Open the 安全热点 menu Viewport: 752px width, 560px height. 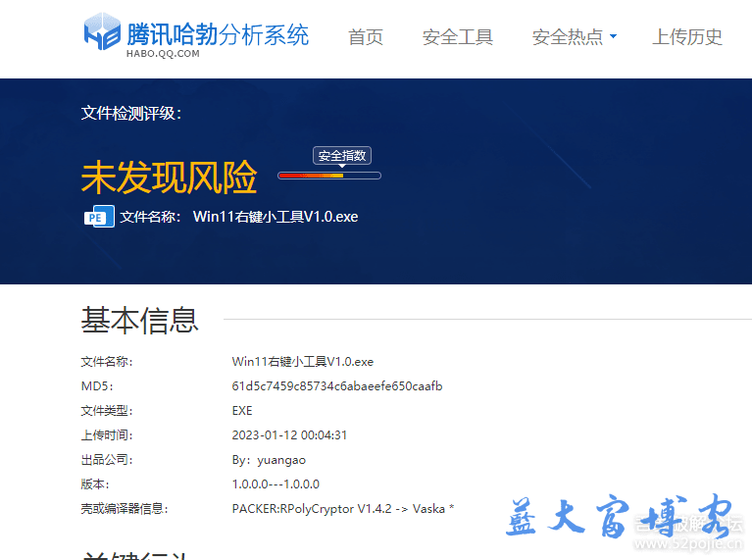[x=568, y=37]
